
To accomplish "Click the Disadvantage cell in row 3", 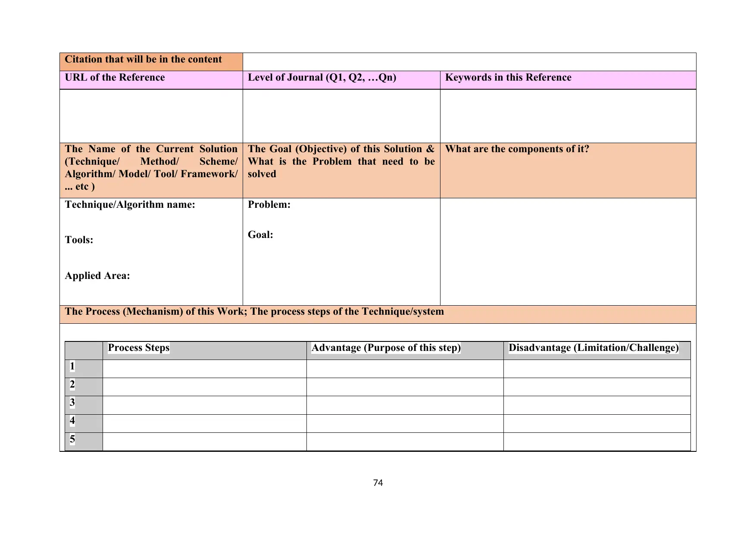I will tap(597, 405).
